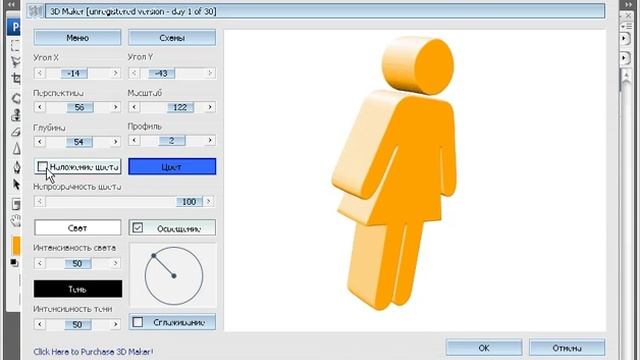Screen dimensions: 640x360
Task: Decrease Угол X with left arrow
Action: [40, 73]
